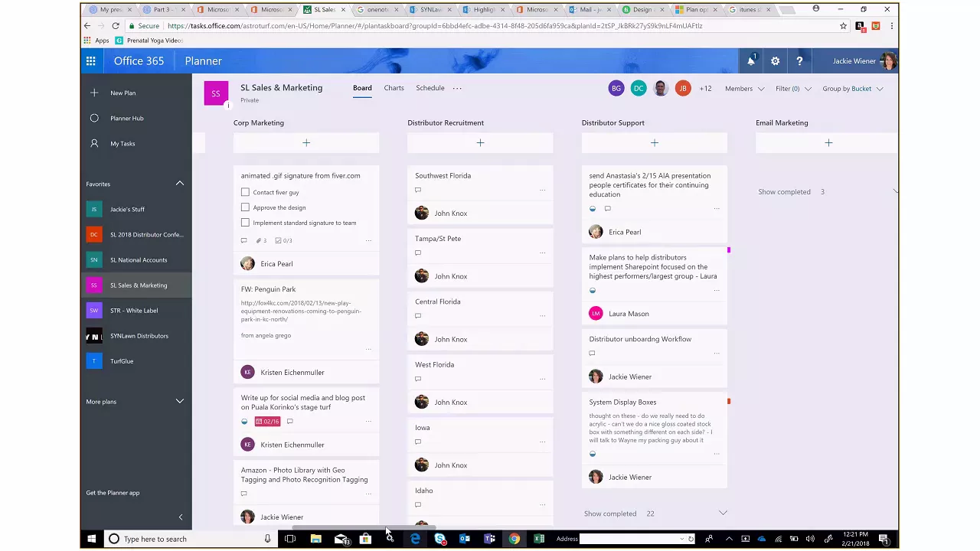
Task: Add a task to Distributor Recruitment bucket
Action: (480, 143)
